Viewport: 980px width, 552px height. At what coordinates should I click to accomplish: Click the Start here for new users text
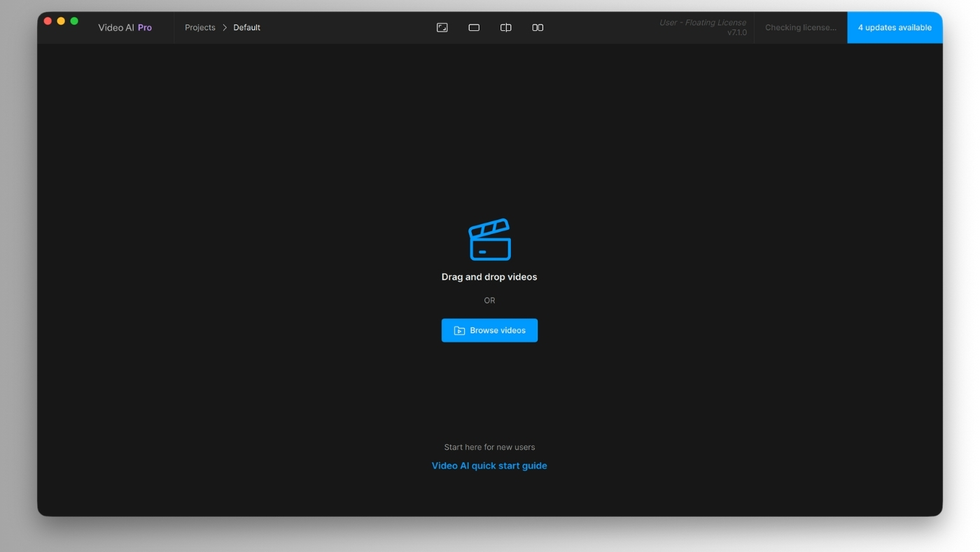pos(489,447)
